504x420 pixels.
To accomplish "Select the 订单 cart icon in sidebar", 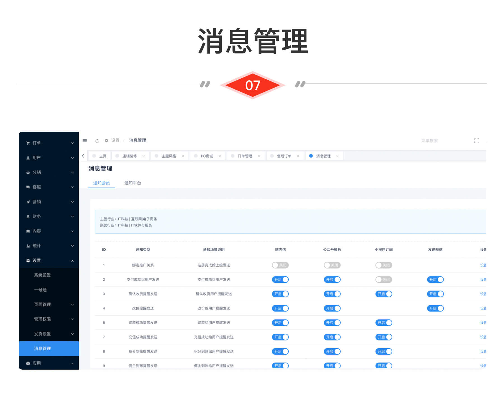I will [27, 143].
